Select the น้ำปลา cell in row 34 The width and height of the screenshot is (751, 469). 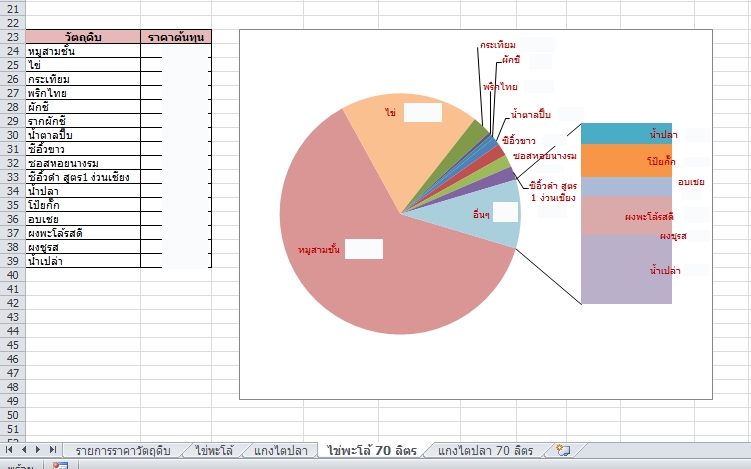click(83, 191)
